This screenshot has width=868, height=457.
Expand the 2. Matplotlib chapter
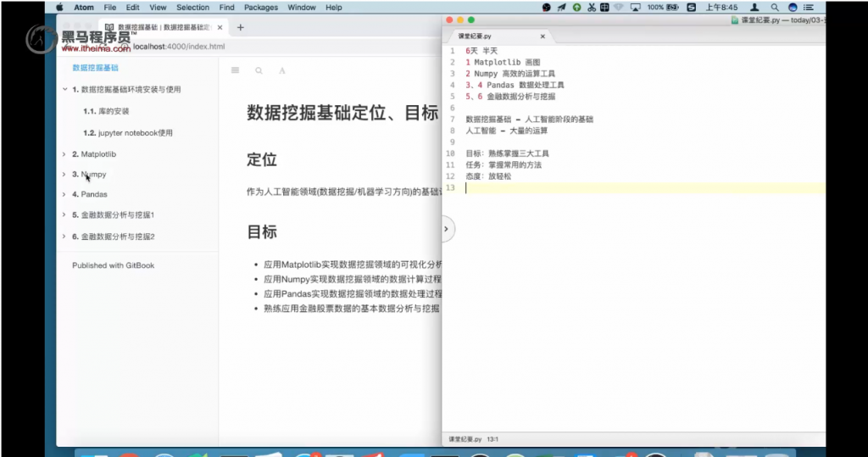coord(64,154)
